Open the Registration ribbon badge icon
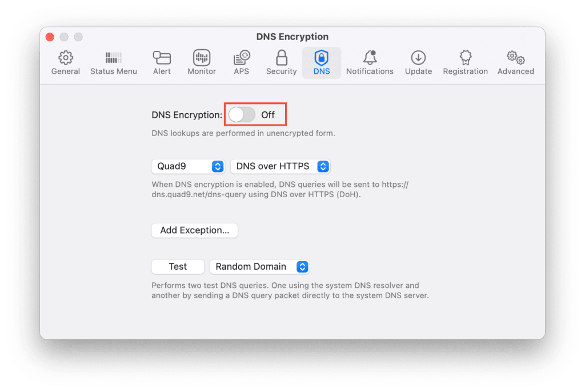This screenshot has width=585, height=392. [465, 58]
